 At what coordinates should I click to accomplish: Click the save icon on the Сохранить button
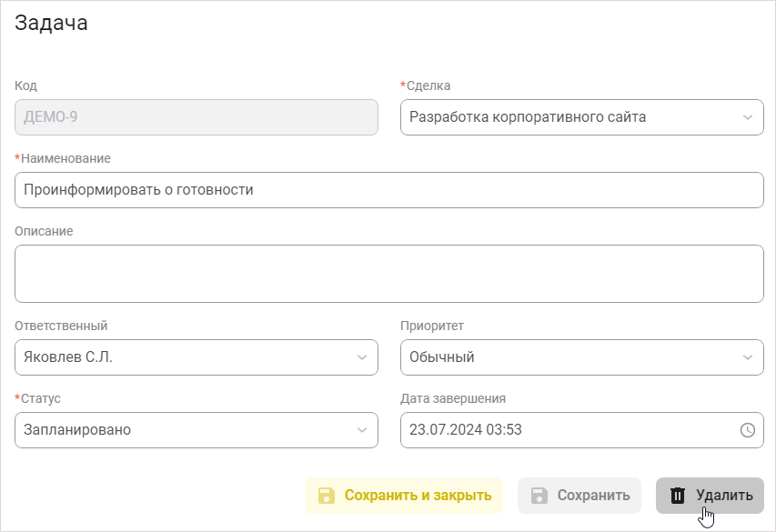[x=538, y=496]
